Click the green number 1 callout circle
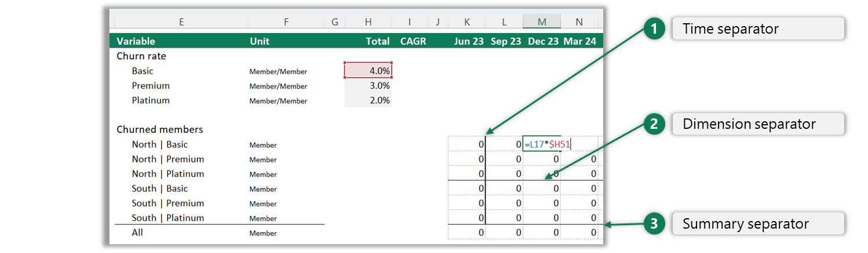Screen dimensions: 868x253 click(654, 29)
